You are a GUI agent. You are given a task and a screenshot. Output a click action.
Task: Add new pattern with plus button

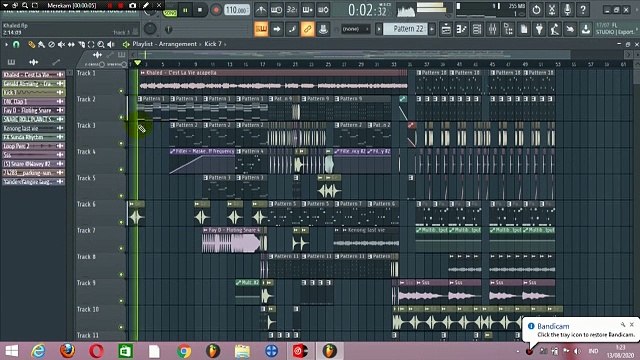point(432,29)
